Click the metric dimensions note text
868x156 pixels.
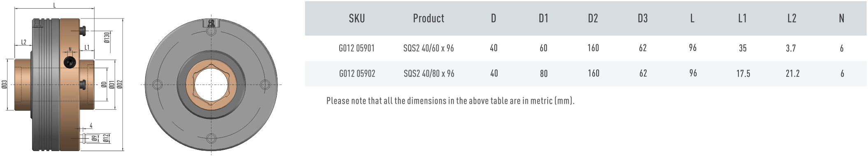tap(450, 101)
